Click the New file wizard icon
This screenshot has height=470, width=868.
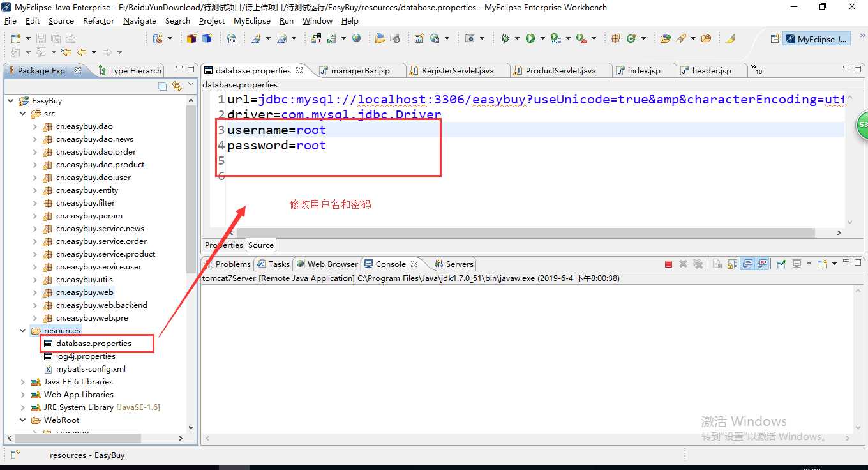(x=16, y=38)
